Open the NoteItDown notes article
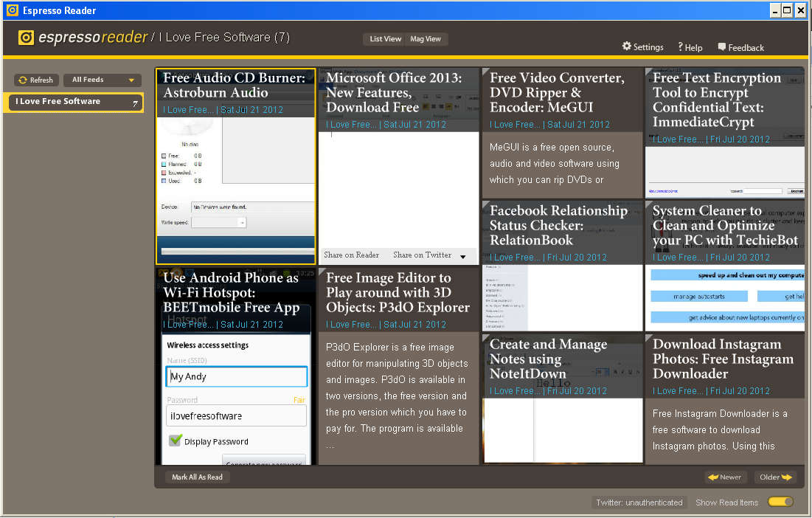This screenshot has width=812, height=518. (x=562, y=398)
